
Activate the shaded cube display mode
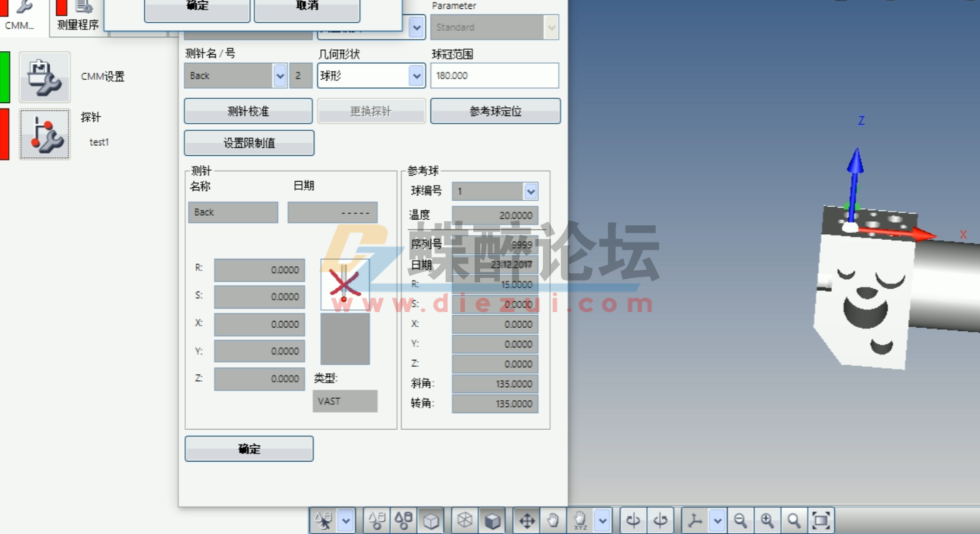[x=492, y=520]
